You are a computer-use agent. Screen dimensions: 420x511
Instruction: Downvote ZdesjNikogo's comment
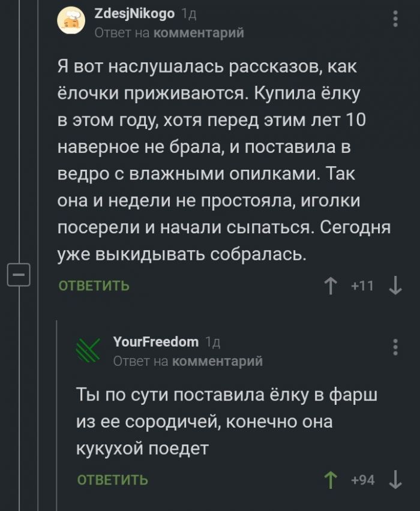[395, 286]
